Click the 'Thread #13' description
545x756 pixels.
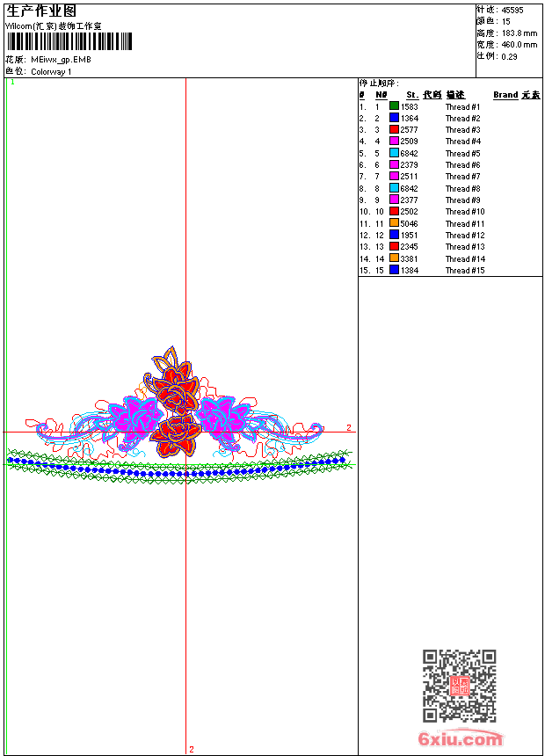465,247
